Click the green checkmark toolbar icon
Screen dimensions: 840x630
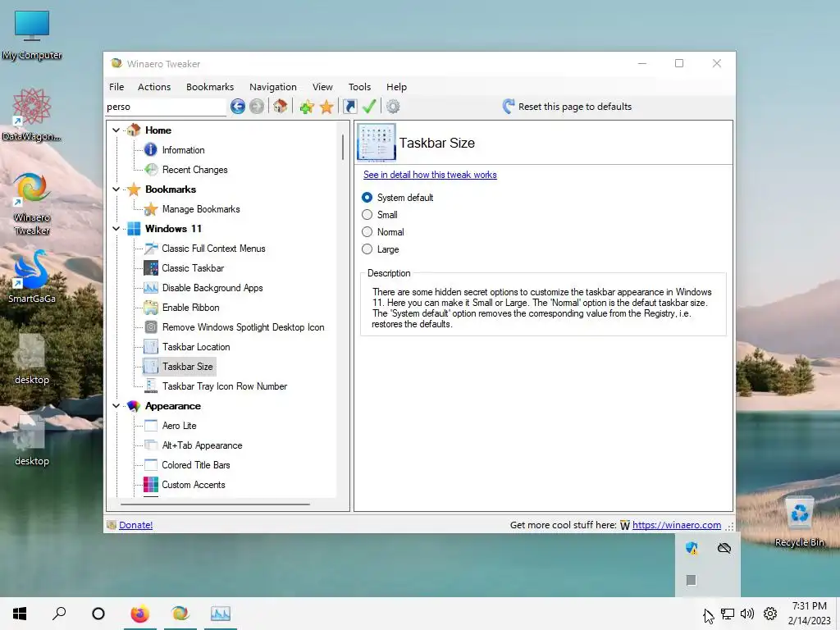[369, 106]
